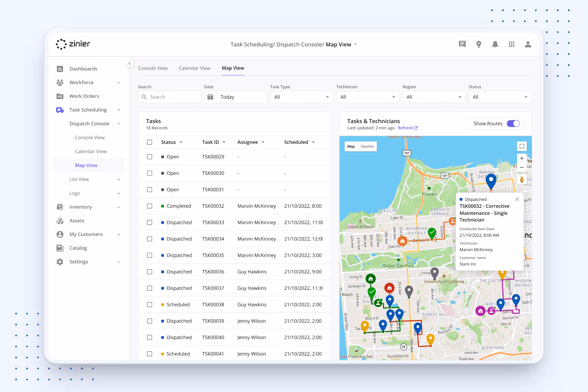Screen dimensions: 588x392
Task: Click the Task Scheduling truck icon
Action: click(60, 110)
